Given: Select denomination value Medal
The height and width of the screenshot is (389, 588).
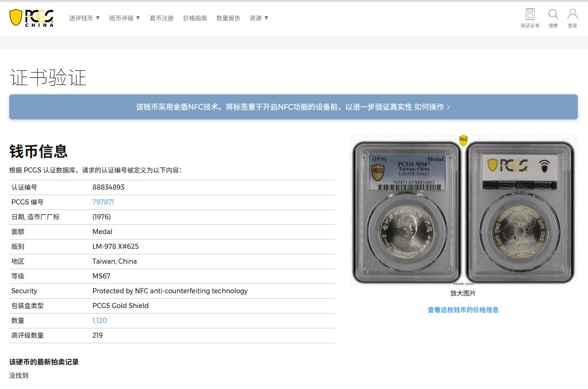Looking at the screenshot, I should 103,232.
